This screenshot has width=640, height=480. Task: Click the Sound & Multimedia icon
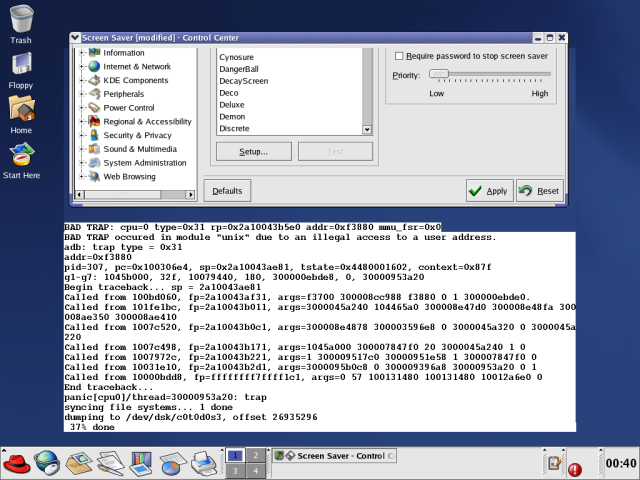click(x=94, y=149)
